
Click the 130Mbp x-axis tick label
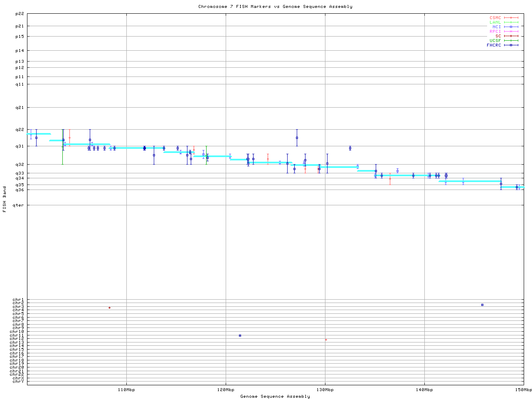pos(325,390)
